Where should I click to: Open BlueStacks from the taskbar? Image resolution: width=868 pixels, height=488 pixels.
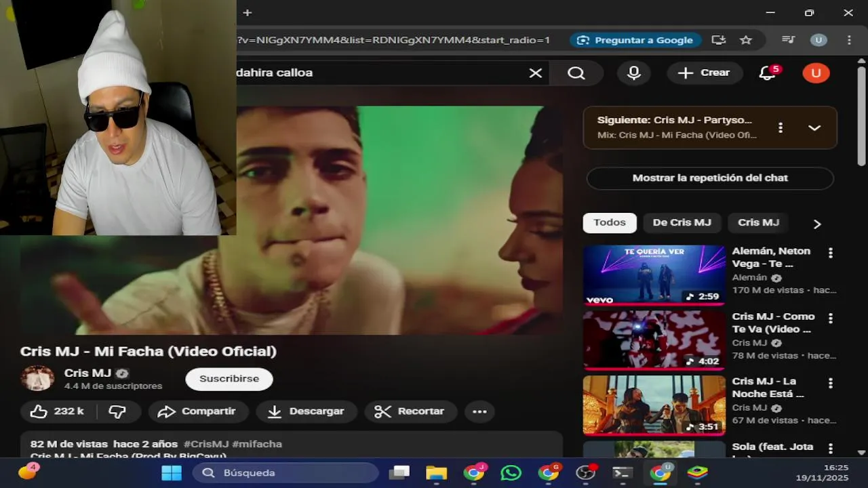click(x=697, y=472)
